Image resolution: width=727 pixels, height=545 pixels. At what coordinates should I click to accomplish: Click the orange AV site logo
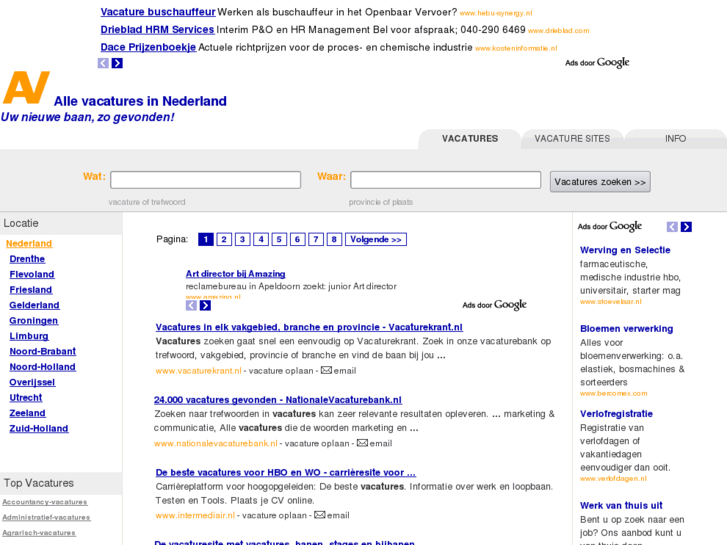26,87
